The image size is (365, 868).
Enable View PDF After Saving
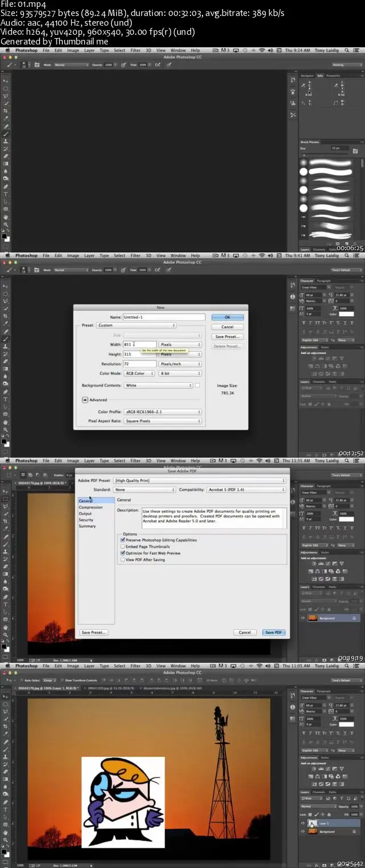(123, 560)
